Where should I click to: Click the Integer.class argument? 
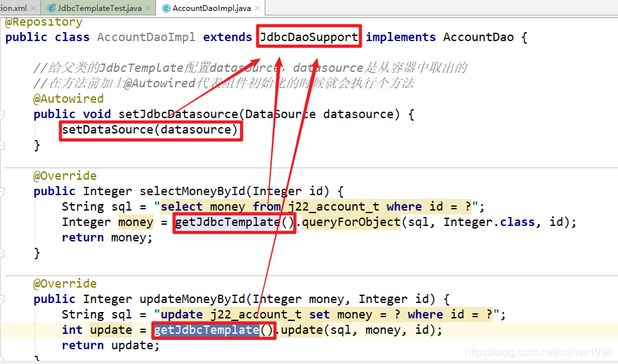(489, 222)
